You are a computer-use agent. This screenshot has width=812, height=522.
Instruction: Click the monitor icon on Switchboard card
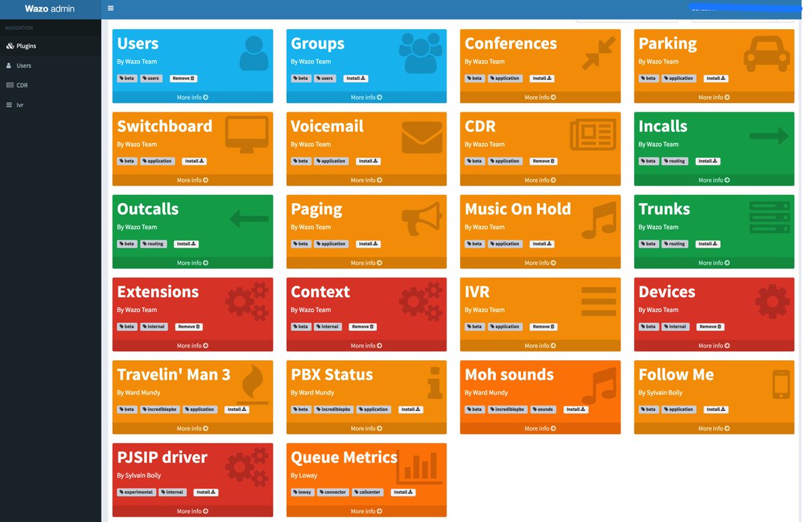(x=247, y=136)
